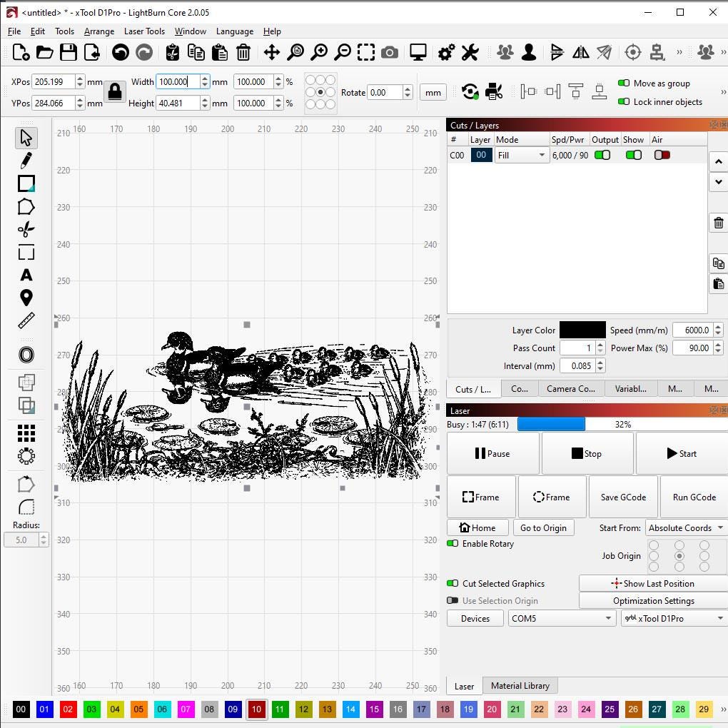The width and height of the screenshot is (728, 728).
Task: Open file using the folder icon
Action: click(44, 53)
